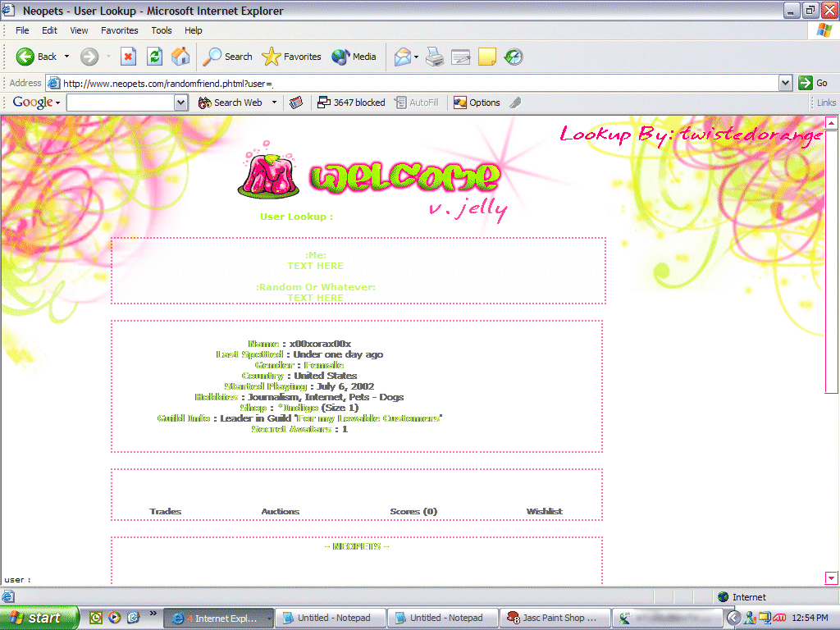The height and width of the screenshot is (630, 840).
Task: Click the Forward navigation button
Action: click(x=89, y=57)
